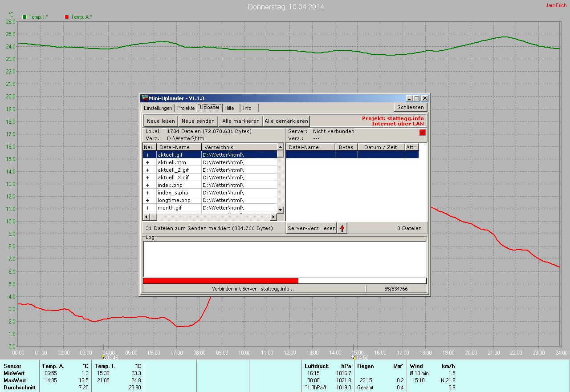Viewport: 570px width, 392px height.
Task: Toggle the plus mark for aktuell.htm
Action: pyautogui.click(x=148, y=162)
